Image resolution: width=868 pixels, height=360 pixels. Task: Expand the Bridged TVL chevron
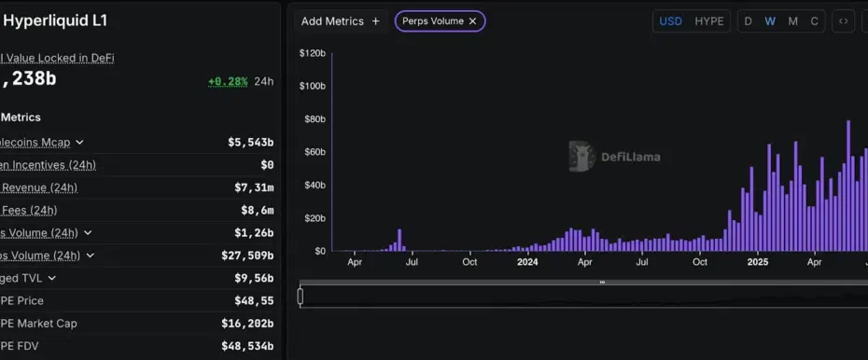coord(51,278)
